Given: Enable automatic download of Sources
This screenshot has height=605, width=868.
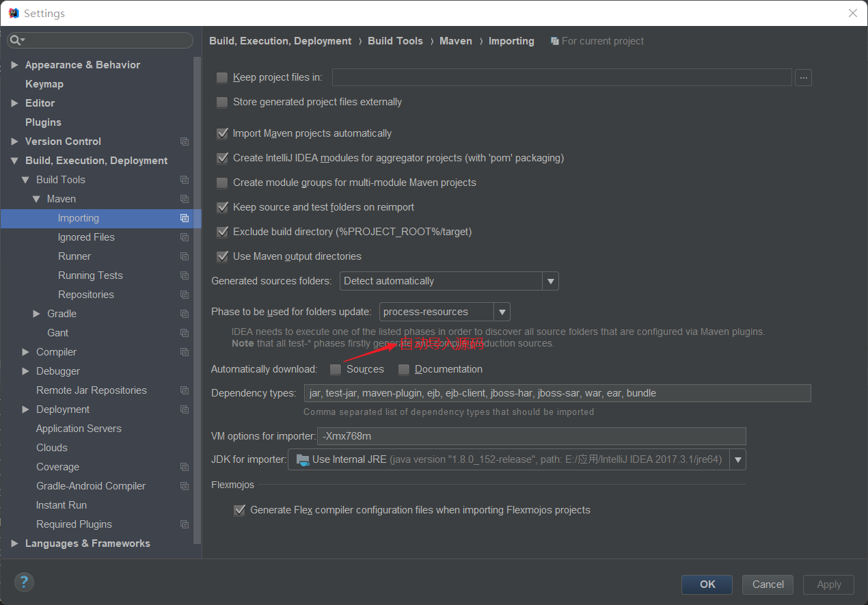Looking at the screenshot, I should [336, 369].
